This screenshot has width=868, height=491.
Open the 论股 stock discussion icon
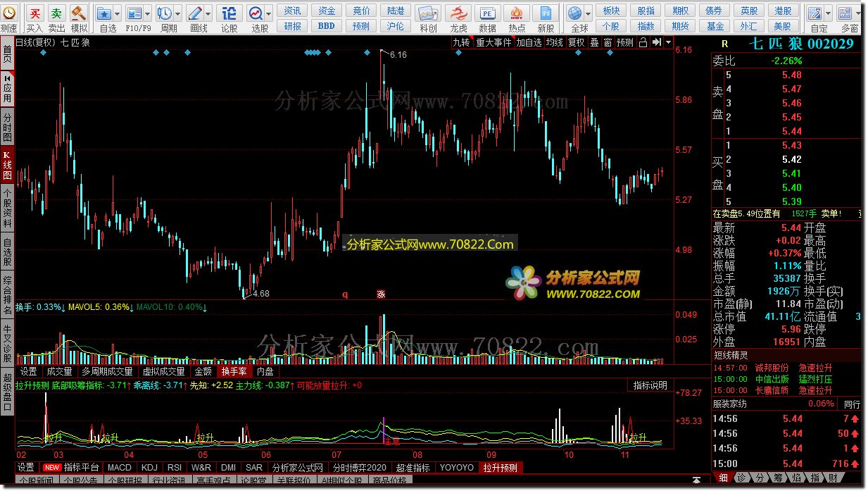click(229, 13)
